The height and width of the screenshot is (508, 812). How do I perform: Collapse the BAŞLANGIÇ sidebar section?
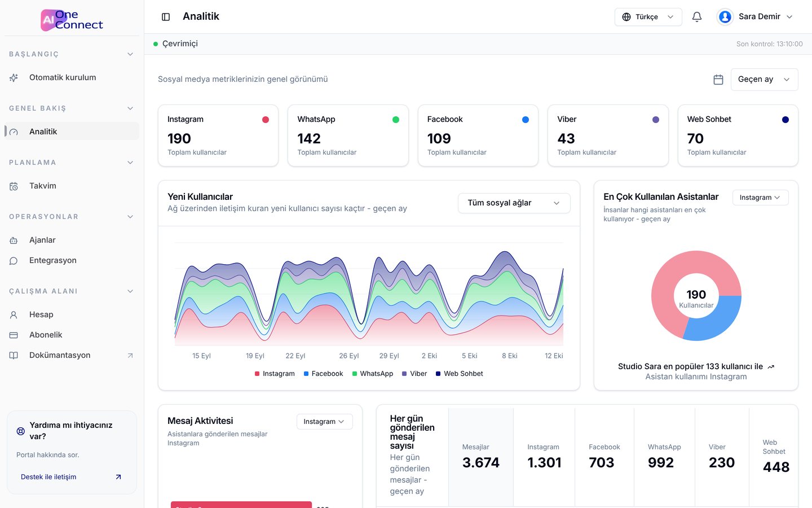click(130, 54)
